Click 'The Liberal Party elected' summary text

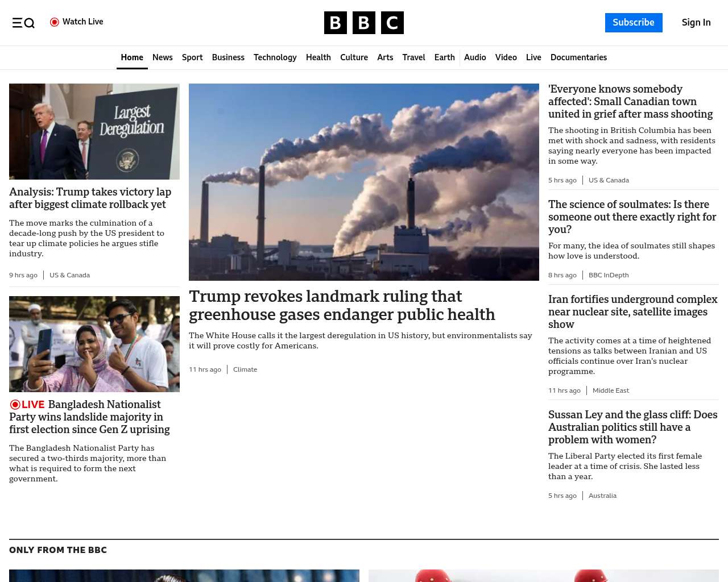625,466
